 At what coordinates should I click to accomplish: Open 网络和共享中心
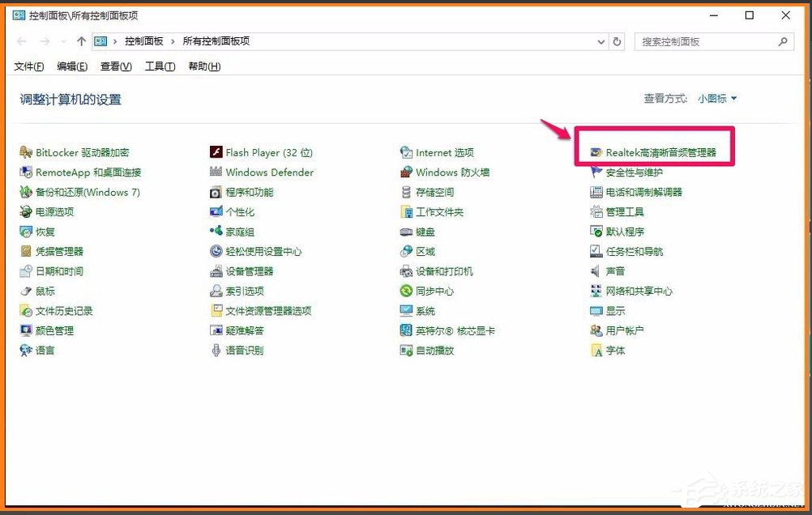[x=639, y=291]
